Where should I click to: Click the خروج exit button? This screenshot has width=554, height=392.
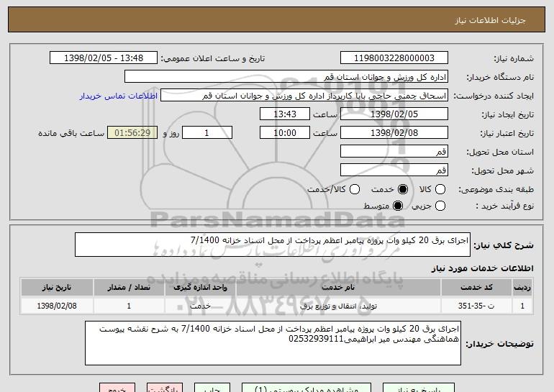click(117, 388)
